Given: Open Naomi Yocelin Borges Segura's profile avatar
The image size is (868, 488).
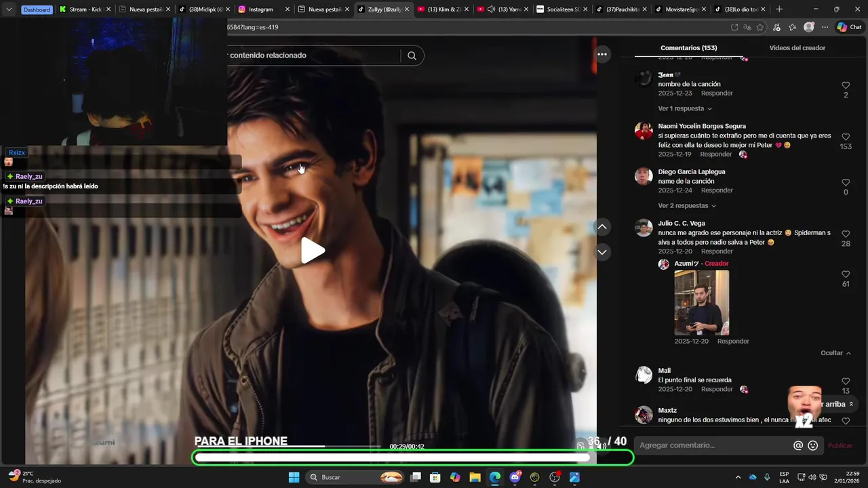Looking at the screenshot, I should coord(644,131).
